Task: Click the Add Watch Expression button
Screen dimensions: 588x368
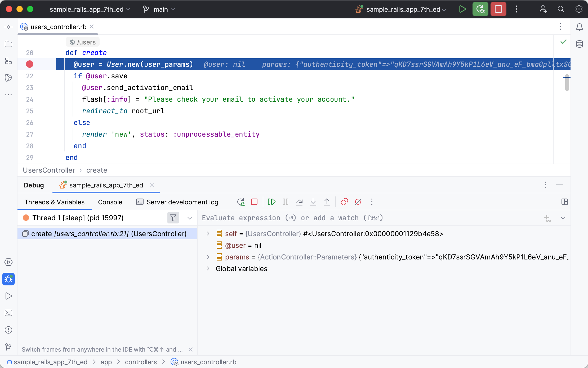Action: pos(547,218)
